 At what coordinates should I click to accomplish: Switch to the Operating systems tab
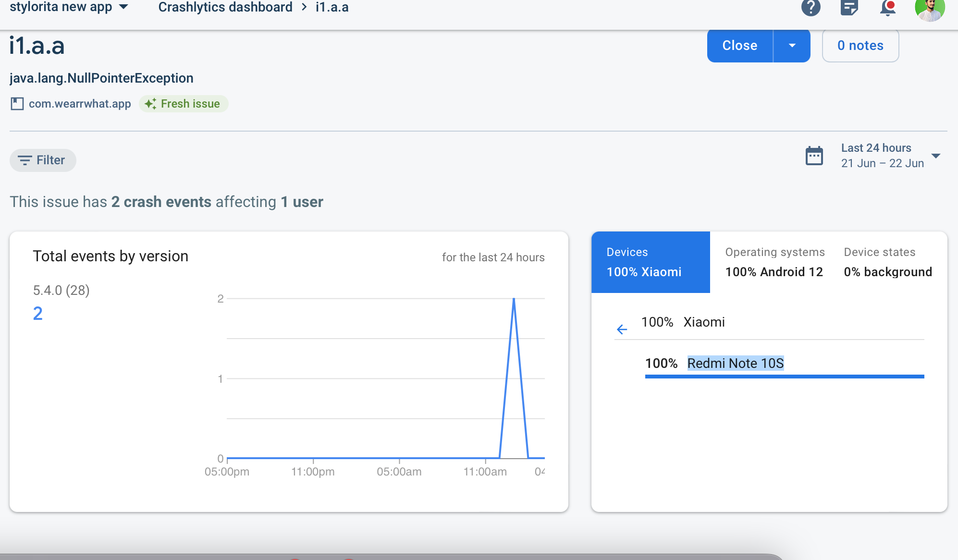click(x=774, y=262)
